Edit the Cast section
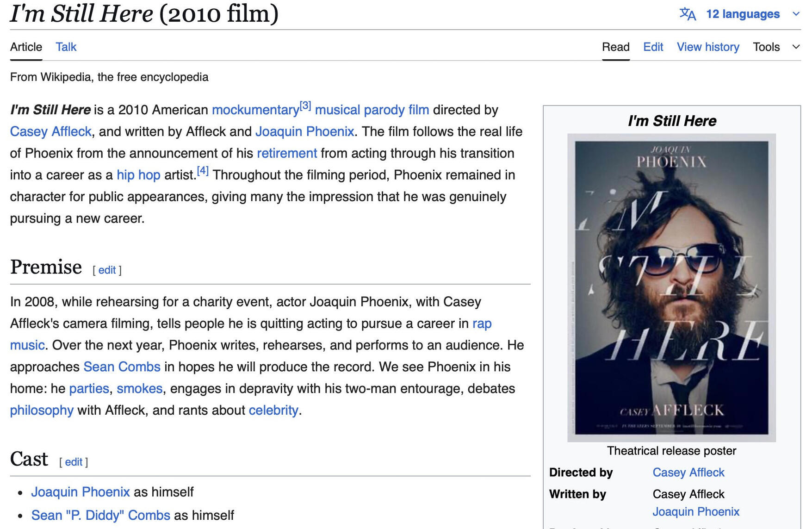812x529 pixels. click(74, 462)
